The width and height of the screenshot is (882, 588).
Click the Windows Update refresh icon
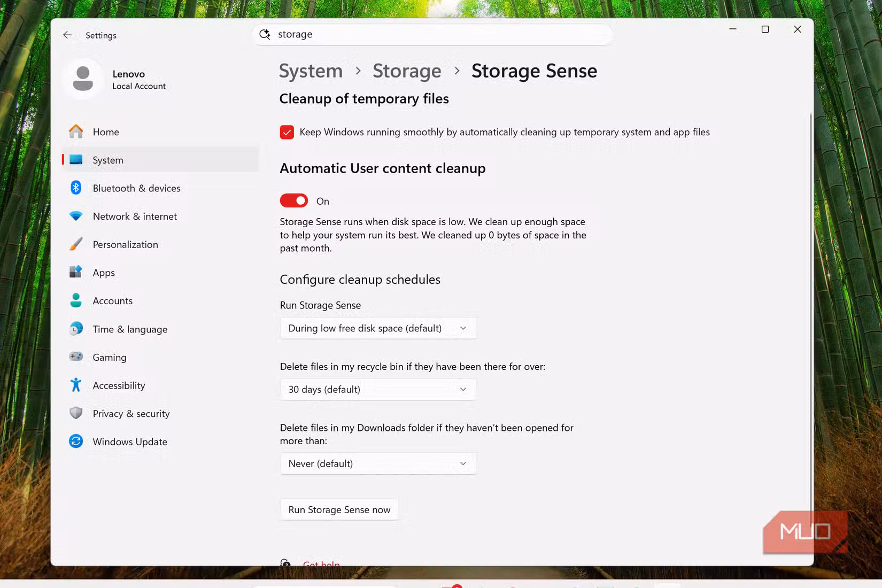(76, 441)
